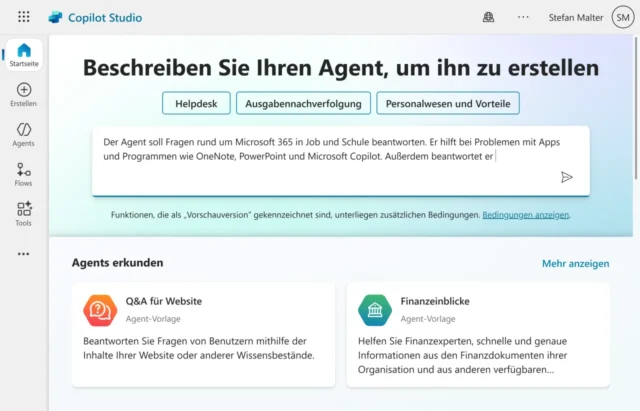Choose the Ausgabennachverfolgung suggestion chip
640x411 pixels.
point(304,103)
